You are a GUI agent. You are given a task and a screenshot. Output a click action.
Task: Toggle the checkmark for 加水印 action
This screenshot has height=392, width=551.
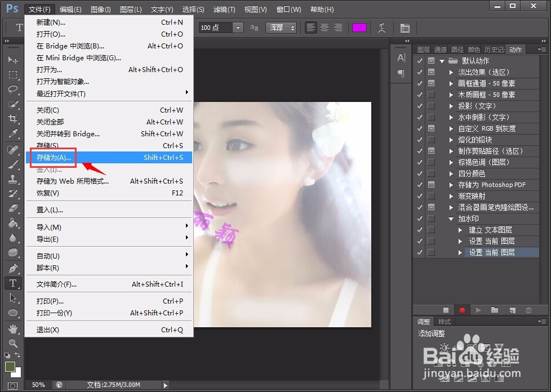pos(420,219)
